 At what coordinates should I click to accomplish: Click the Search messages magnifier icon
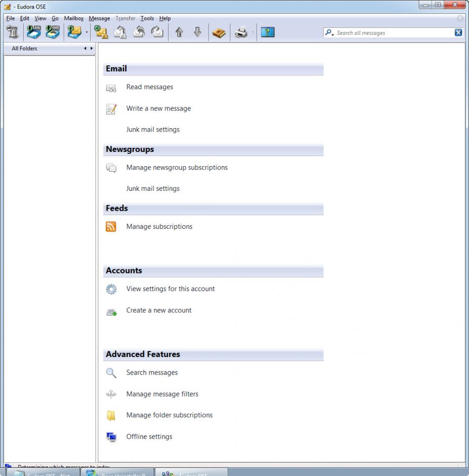(x=111, y=373)
